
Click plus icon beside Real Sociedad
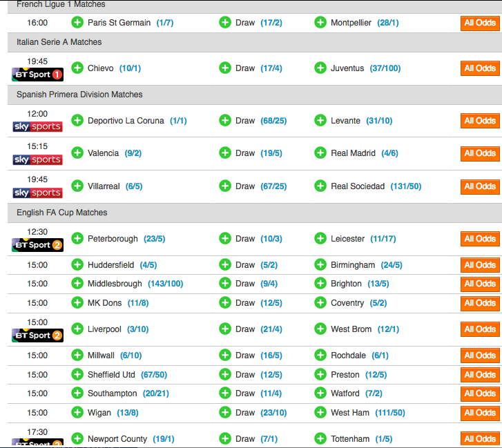tap(320, 186)
